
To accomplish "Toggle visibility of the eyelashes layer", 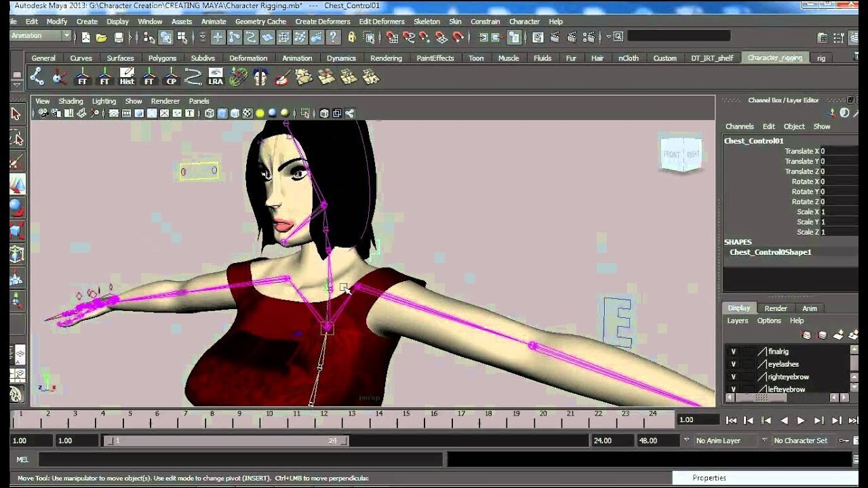I will click(734, 364).
